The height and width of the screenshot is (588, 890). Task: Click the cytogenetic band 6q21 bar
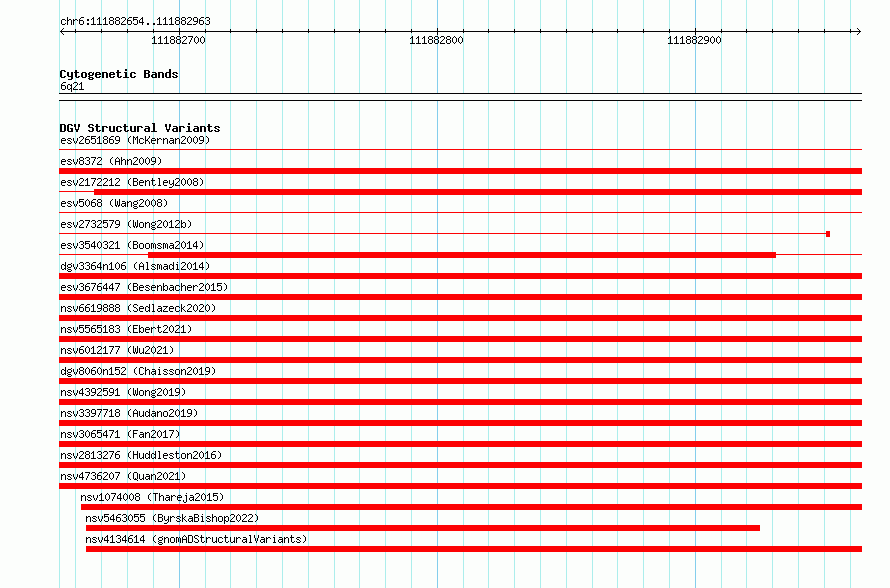[x=460, y=97]
